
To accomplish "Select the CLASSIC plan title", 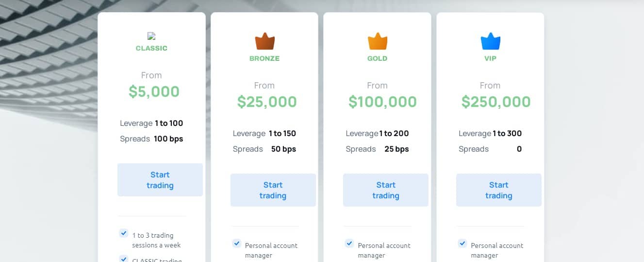I will point(151,48).
